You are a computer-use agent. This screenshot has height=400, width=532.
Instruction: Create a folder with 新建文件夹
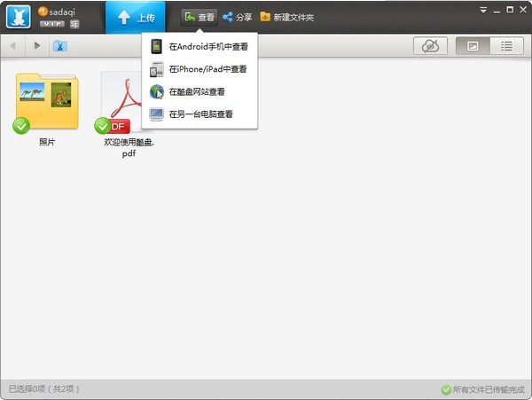pyautogui.click(x=286, y=17)
